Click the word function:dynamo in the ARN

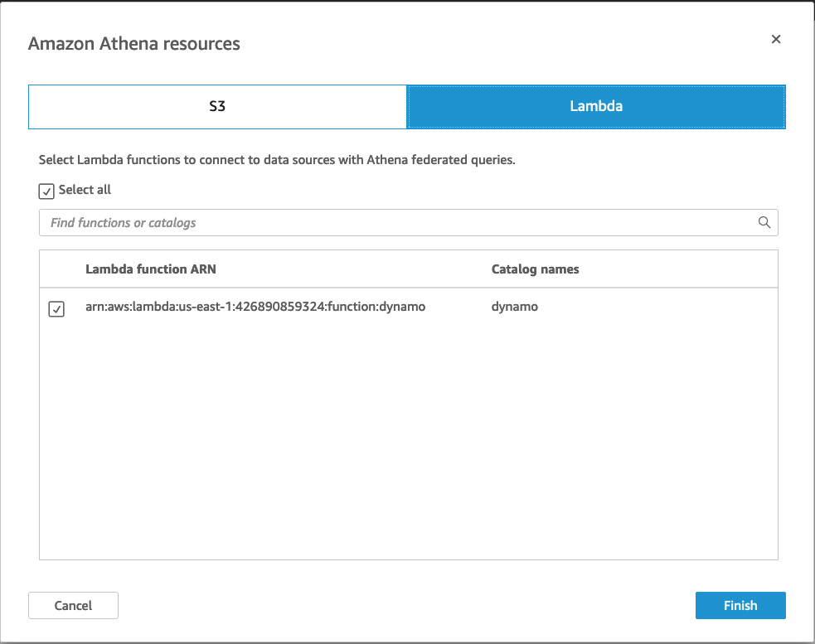tap(377, 307)
